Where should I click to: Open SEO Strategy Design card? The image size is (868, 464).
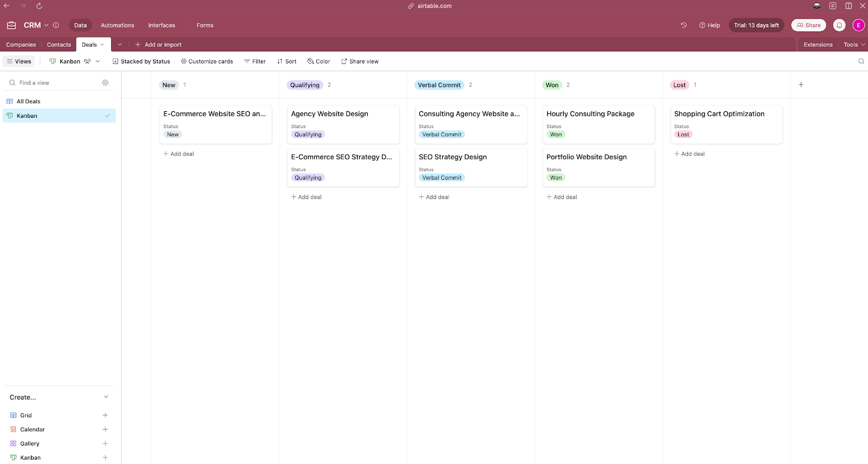pyautogui.click(x=471, y=168)
